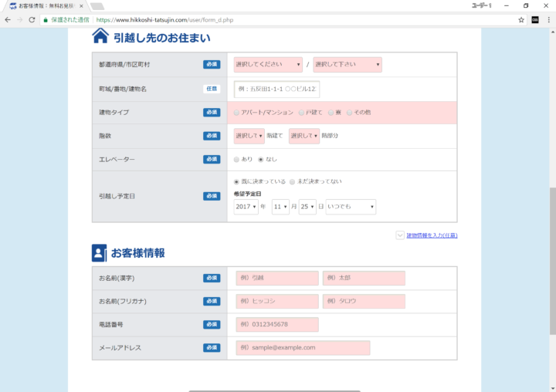The height and width of the screenshot is (392, 556).
Task: Click the black extension icon in toolbar
Action: [x=535, y=20]
